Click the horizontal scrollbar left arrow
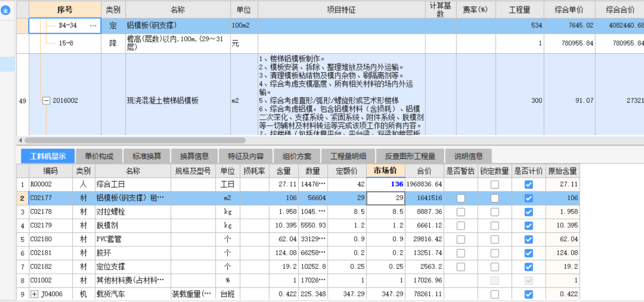The width and height of the screenshot is (644, 302). [20, 140]
